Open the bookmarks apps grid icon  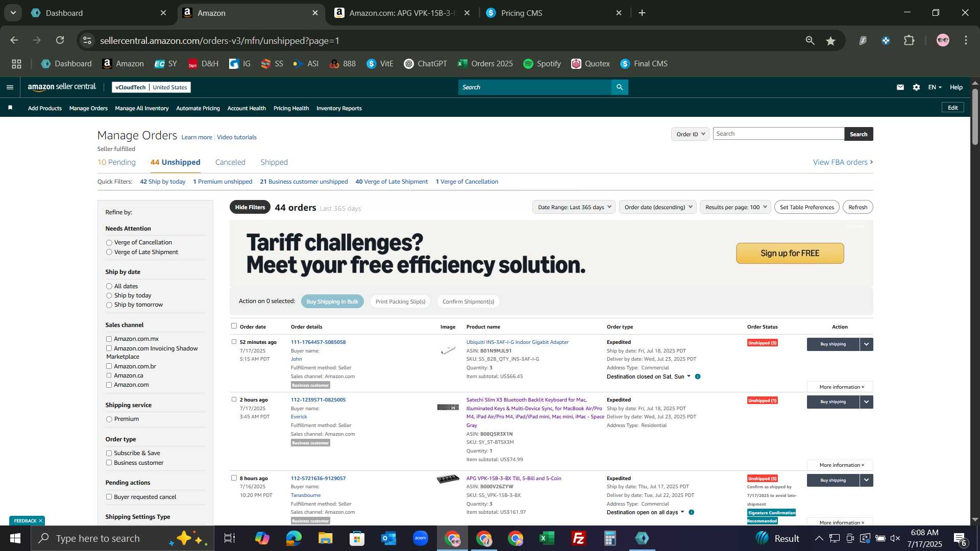(x=16, y=64)
